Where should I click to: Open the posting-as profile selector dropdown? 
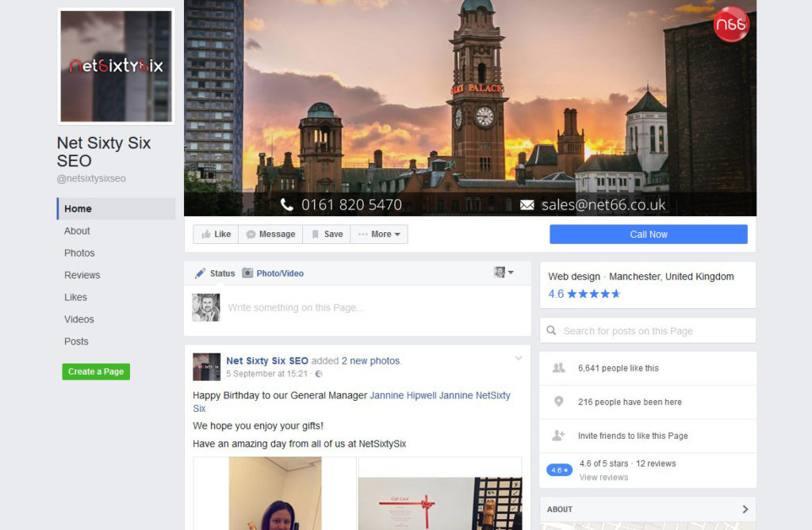pos(504,273)
